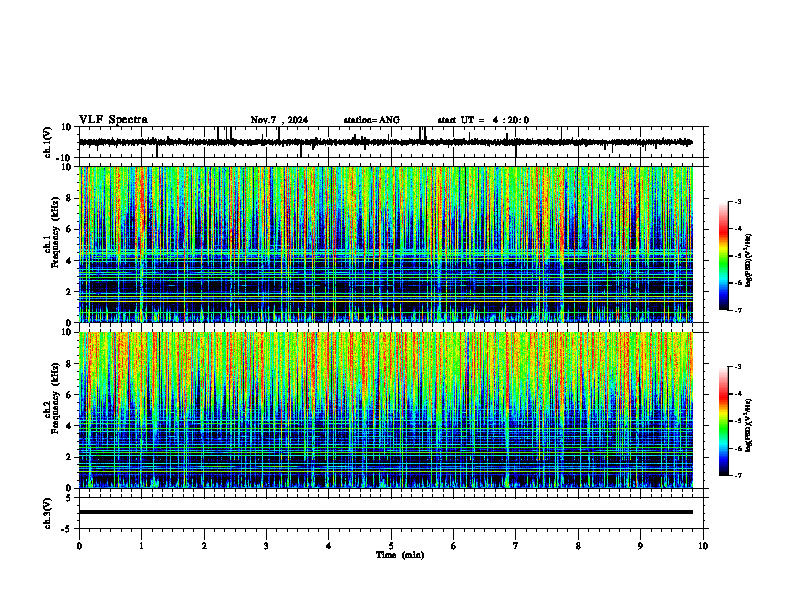Click the ch.1 color bar label 'log(PSD)(V²/Hz)'
Viewport: 792px width, 612px height.
(x=749, y=261)
